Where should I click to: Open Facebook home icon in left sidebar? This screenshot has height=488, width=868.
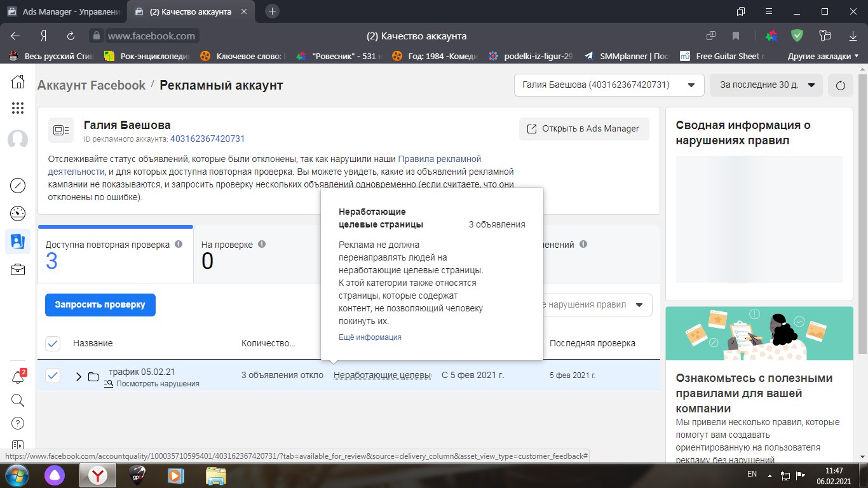click(x=18, y=81)
